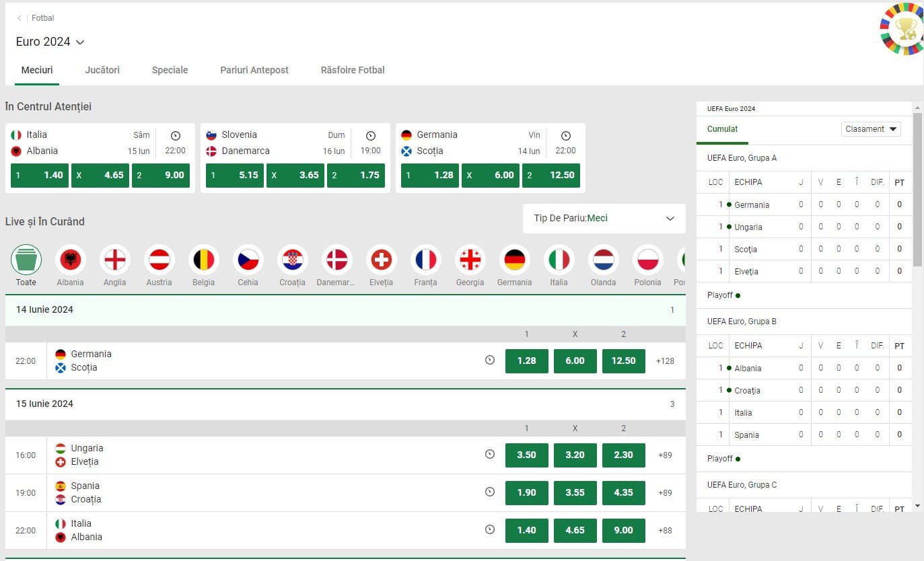This screenshot has height=561, width=924.
Task: Click clock icon in Spania-Croația row
Action: 490,492
